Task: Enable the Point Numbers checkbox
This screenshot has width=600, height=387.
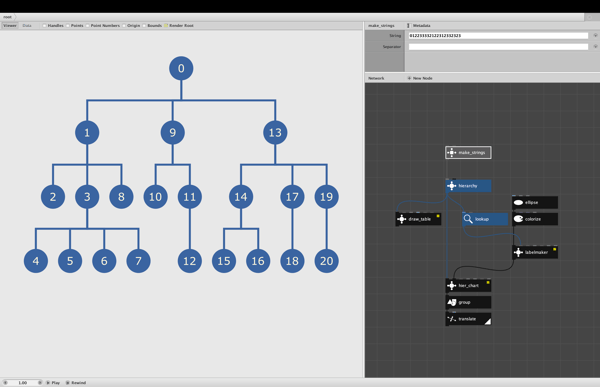Action: point(88,26)
